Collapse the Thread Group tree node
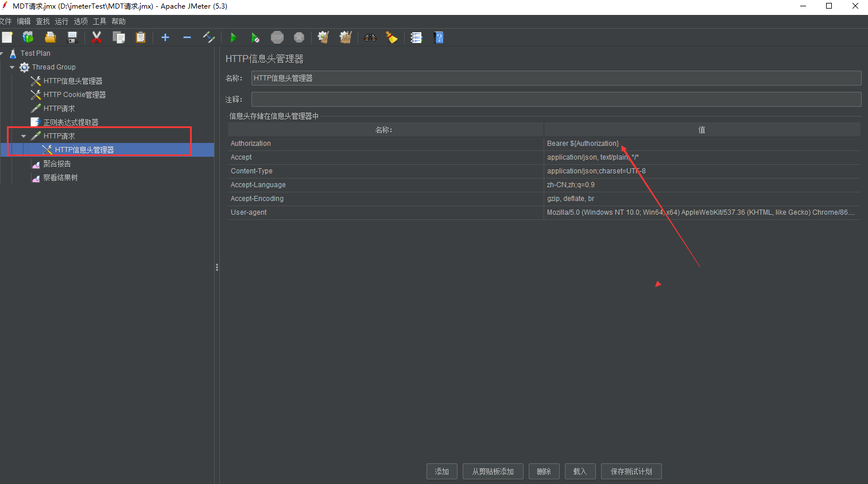 (x=12, y=67)
